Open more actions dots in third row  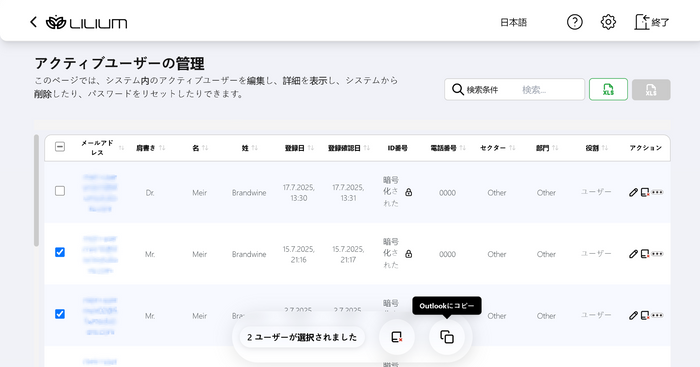click(x=657, y=316)
